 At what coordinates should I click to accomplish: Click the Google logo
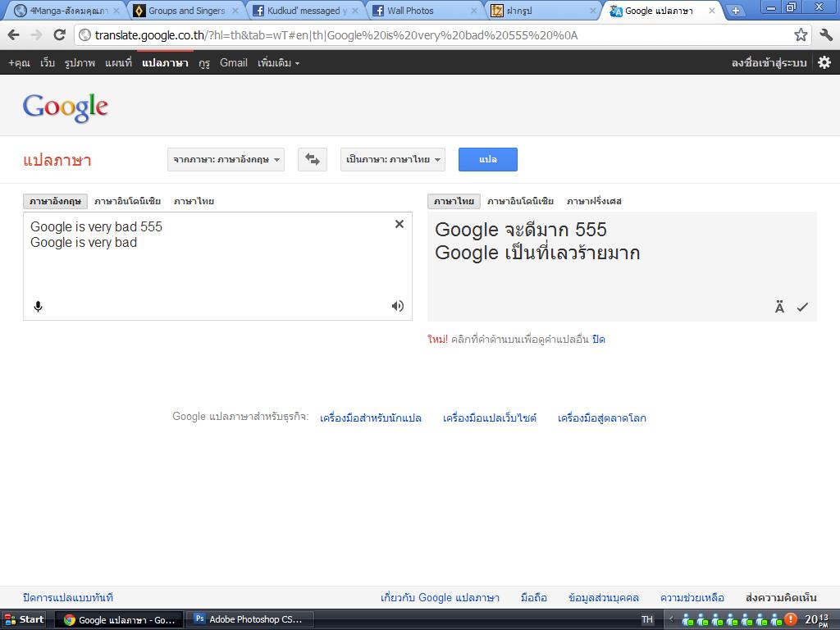pyautogui.click(x=66, y=107)
